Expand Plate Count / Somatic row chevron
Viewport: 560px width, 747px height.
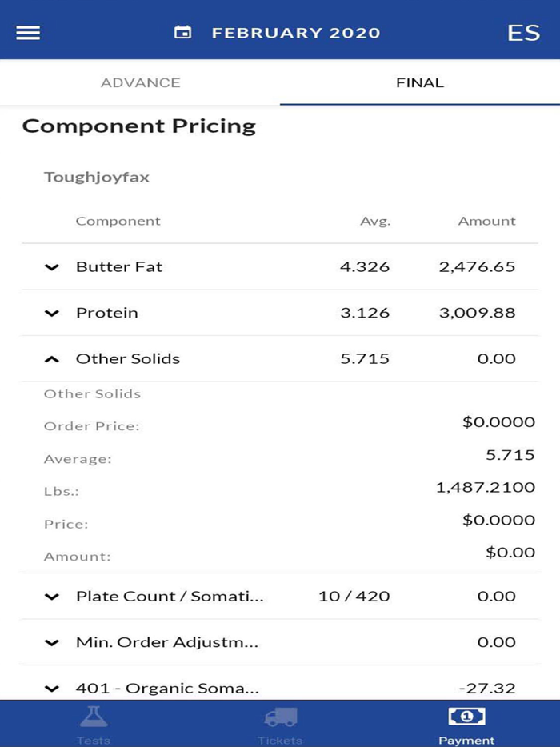point(52,597)
